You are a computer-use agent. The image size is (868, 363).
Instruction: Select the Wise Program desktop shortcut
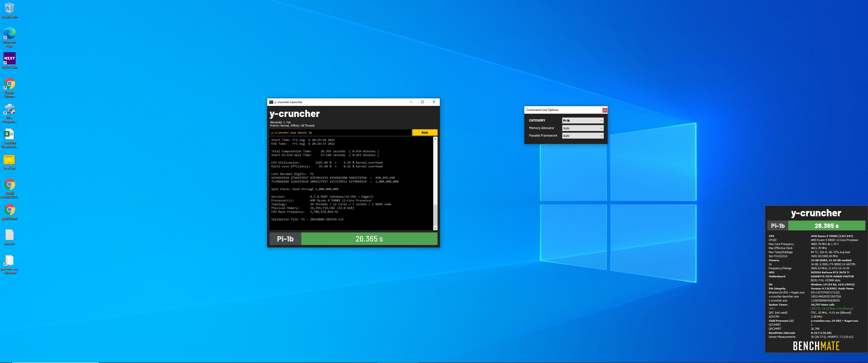coord(9,113)
